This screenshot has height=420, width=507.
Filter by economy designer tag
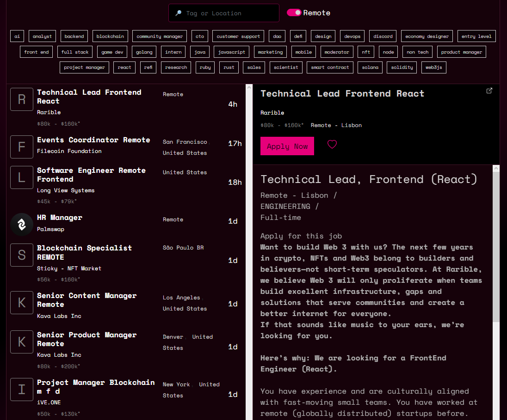pos(427,36)
